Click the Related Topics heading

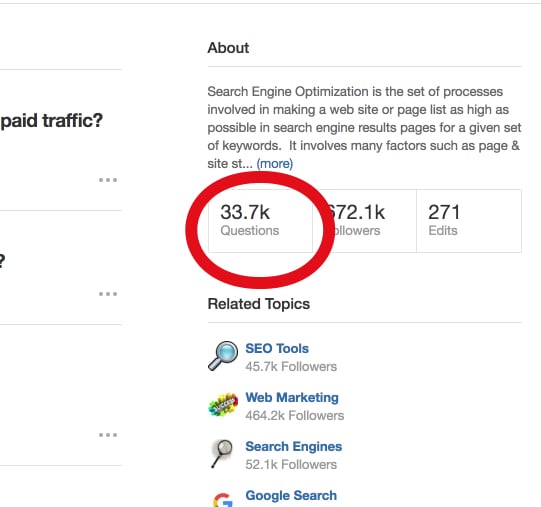259,304
